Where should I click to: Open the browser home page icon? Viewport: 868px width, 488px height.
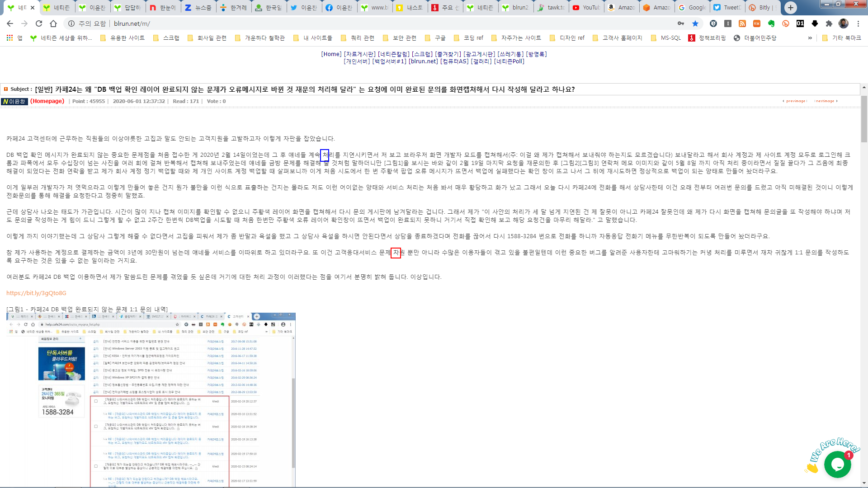click(x=53, y=23)
